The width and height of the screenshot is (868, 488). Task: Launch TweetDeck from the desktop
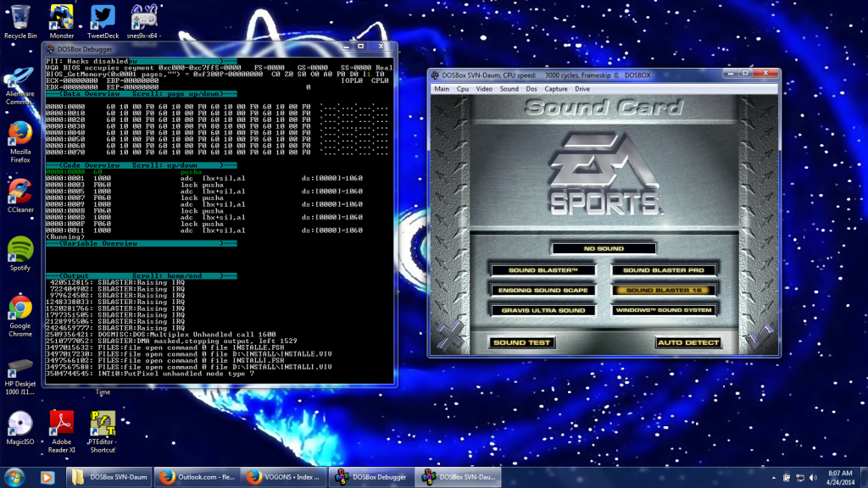click(103, 18)
